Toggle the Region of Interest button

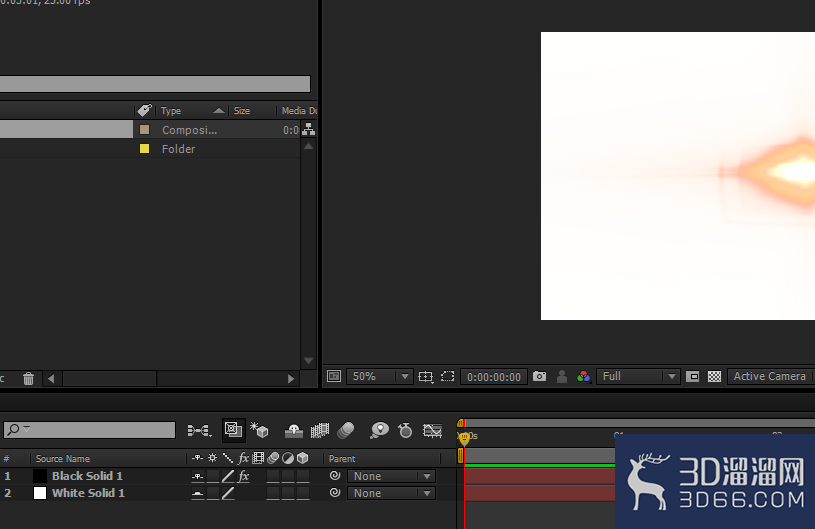click(x=692, y=376)
